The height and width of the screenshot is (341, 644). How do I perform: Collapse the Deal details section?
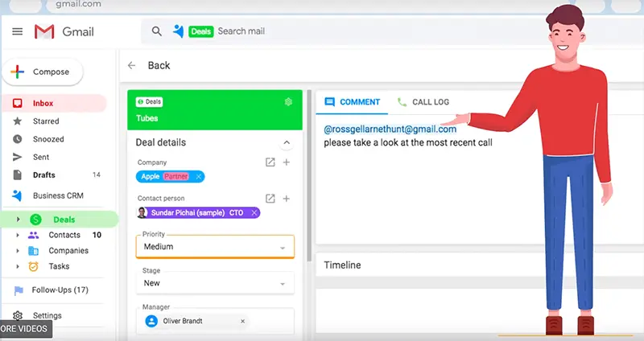(287, 142)
